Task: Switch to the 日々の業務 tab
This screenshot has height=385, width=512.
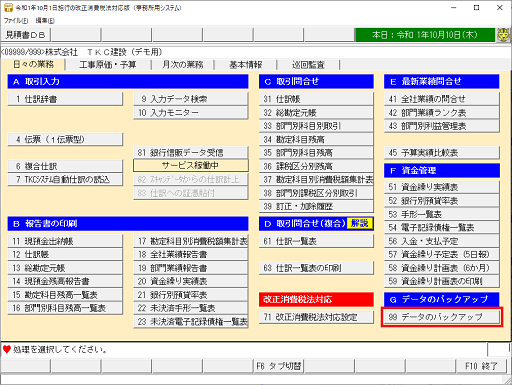Action: point(33,64)
